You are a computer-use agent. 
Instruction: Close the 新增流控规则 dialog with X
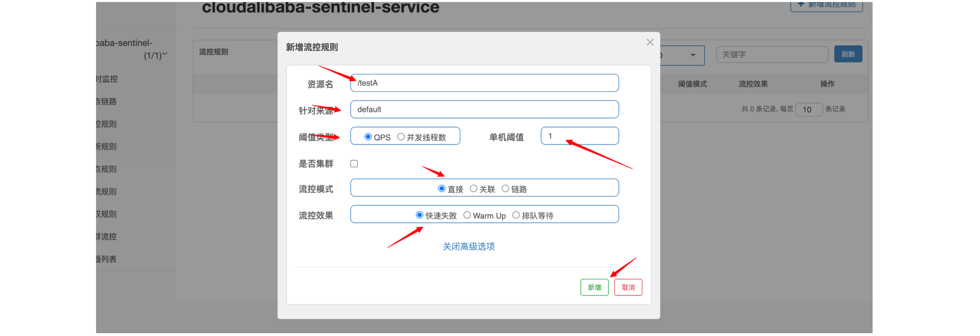pos(650,42)
